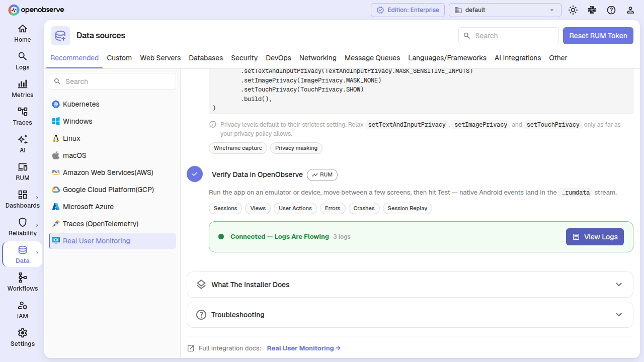Open the user profile icon
Viewport: 644px width, 362px height.
tap(630, 10)
